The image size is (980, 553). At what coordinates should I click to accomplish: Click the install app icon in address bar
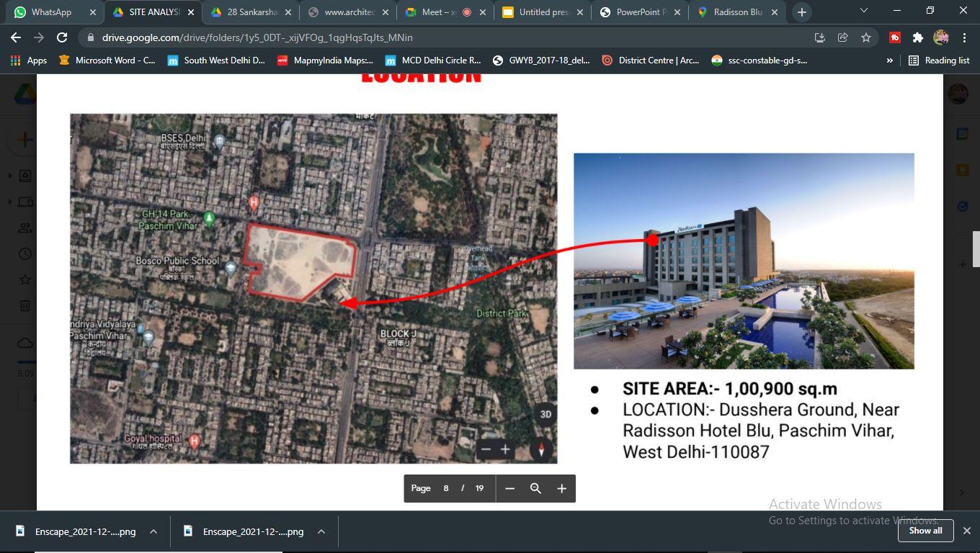coord(819,37)
